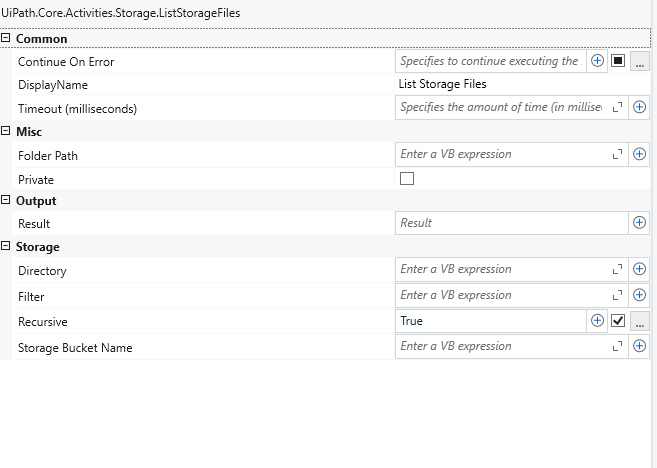Click the plus icon beside Directory field
Viewport: 657px width, 468px height.
point(640,269)
